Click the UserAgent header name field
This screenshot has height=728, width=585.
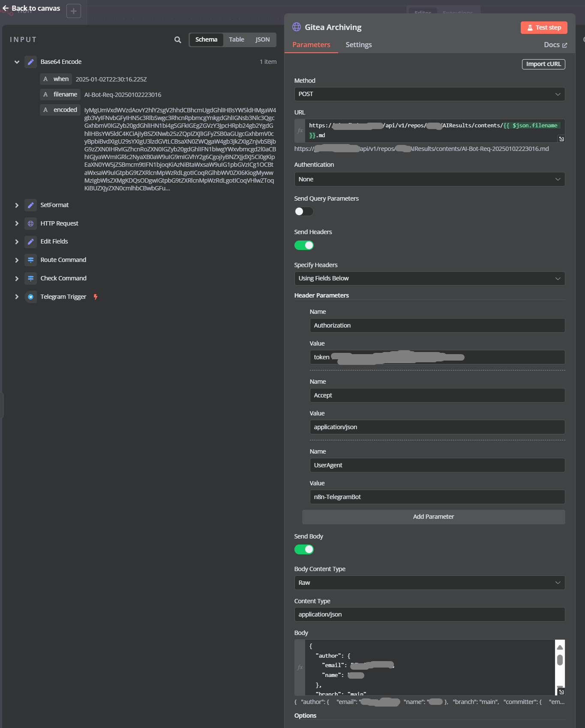[x=437, y=465]
